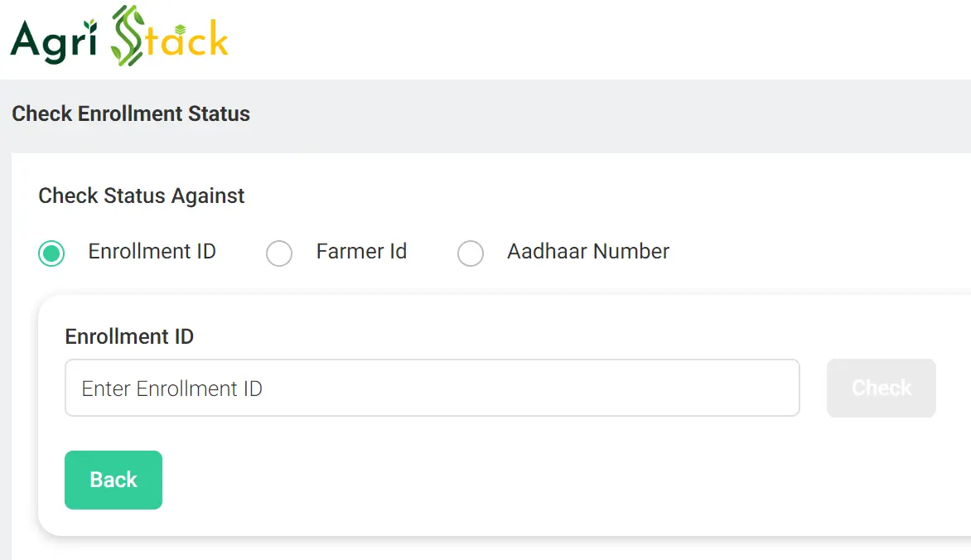Click the stylized leaf 'S' in the logo
The height and width of the screenshot is (560, 971).
pyautogui.click(x=128, y=35)
